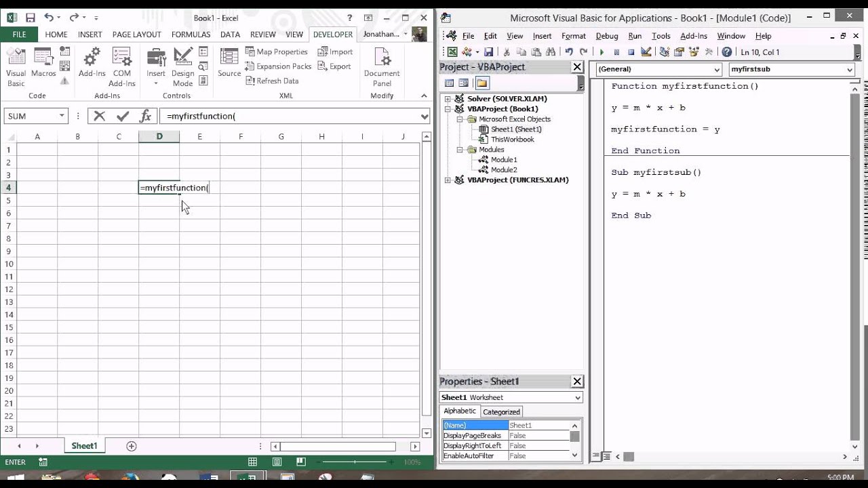The height and width of the screenshot is (488, 868).
Task: Click Map Properties in XML group
Action: (x=276, y=52)
